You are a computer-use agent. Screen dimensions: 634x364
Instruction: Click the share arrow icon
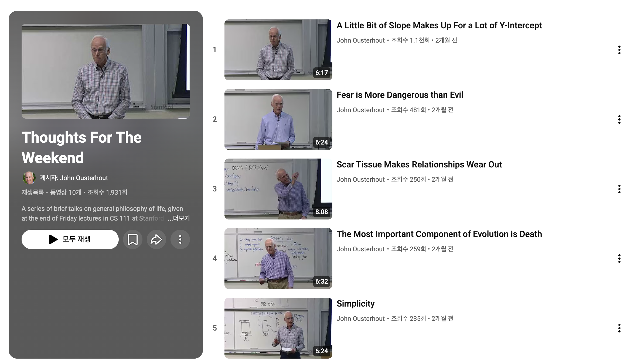point(156,239)
